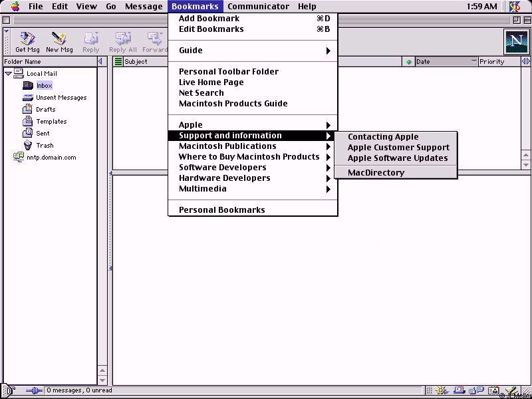Open Macintosh Products Guide bookmark
The height and width of the screenshot is (399, 532).
coord(253,104)
